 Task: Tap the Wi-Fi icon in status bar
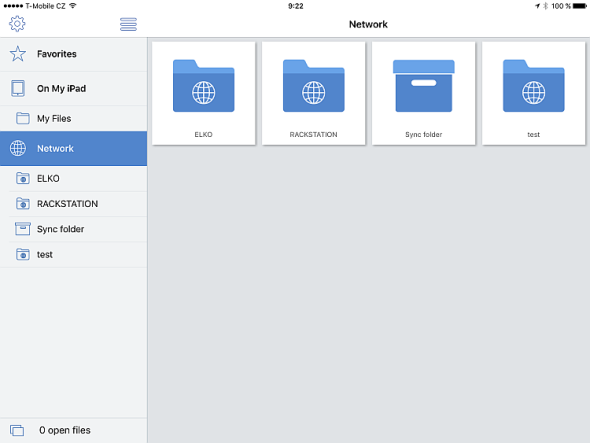tap(73, 6)
